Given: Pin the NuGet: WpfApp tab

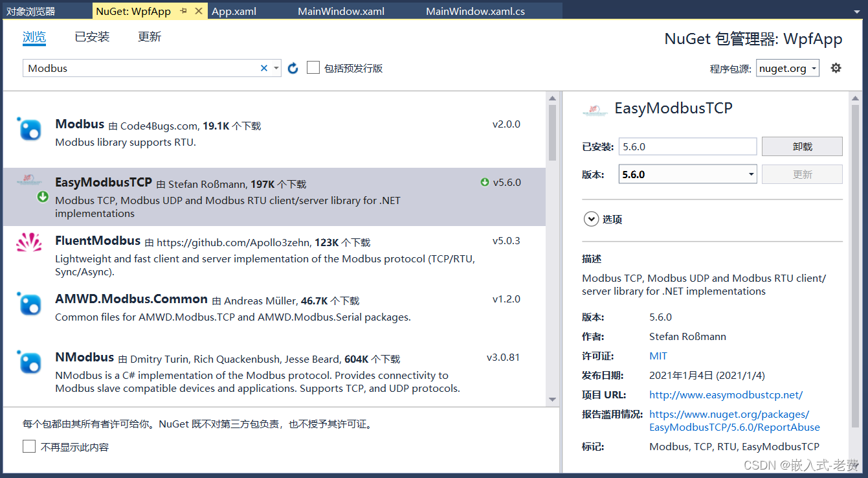Looking at the screenshot, I should tap(184, 11).
